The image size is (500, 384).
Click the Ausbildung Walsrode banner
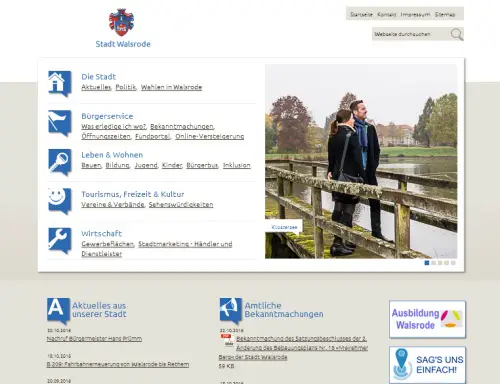(427, 319)
